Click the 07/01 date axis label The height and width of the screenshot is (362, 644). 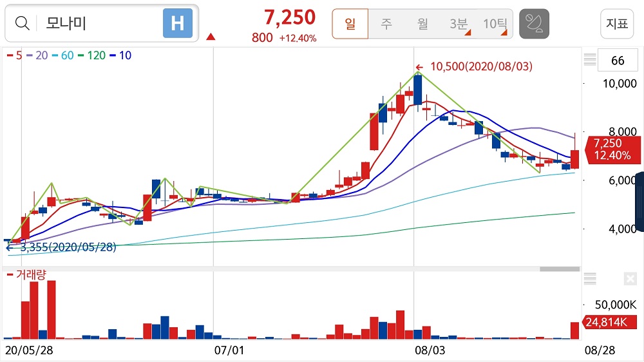tap(229, 350)
